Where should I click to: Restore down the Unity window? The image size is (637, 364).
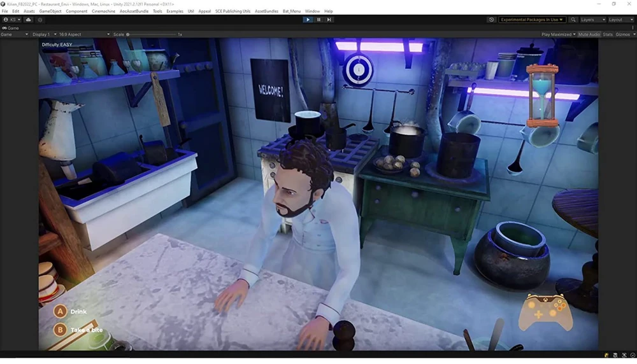(614, 4)
